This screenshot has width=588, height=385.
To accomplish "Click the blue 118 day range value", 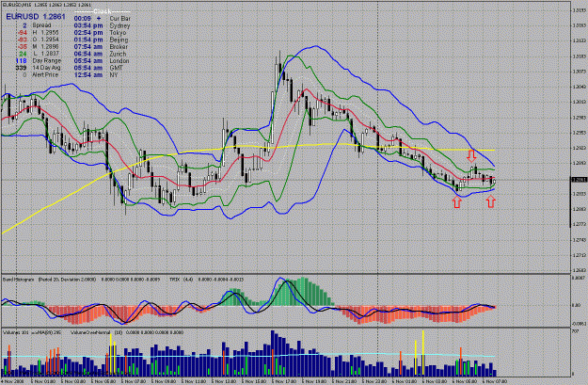I will coord(22,60).
